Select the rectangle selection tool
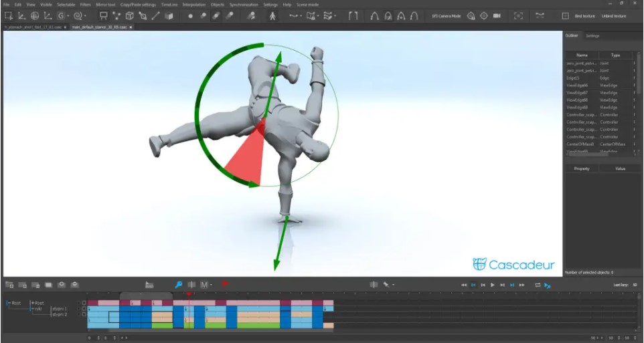This screenshot has height=343, width=644. point(8,15)
